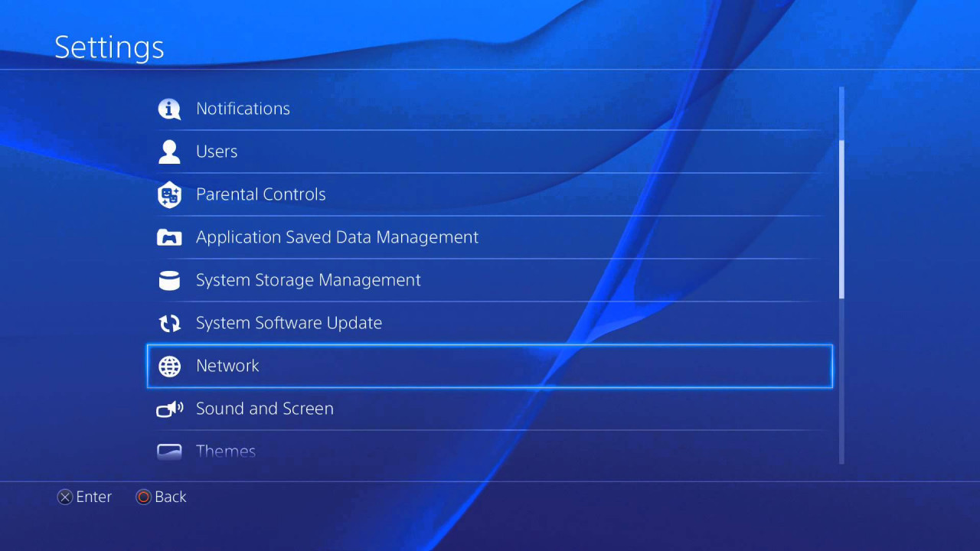Screen dimensions: 980x551
Task: Click the System Software Update arrows icon
Action: [x=169, y=323]
